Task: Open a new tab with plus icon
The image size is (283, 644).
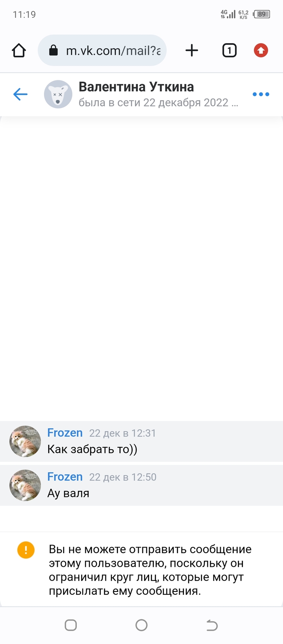Action: (192, 51)
